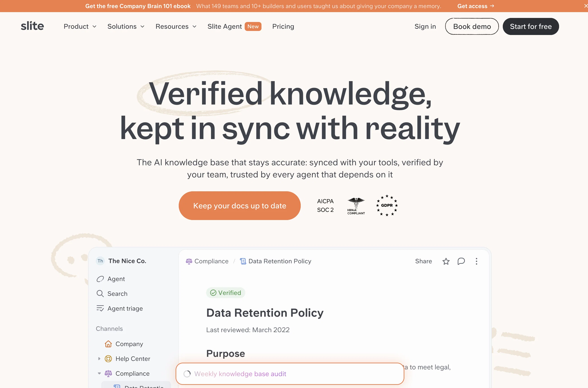Screen dimensions: 588x388
Task: Click the Data Retention Policy heading
Action: point(265,313)
